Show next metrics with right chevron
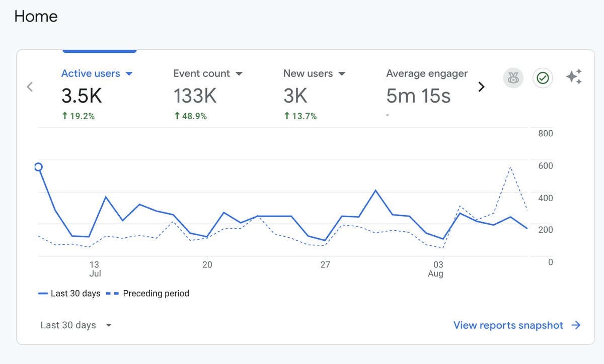 click(481, 86)
